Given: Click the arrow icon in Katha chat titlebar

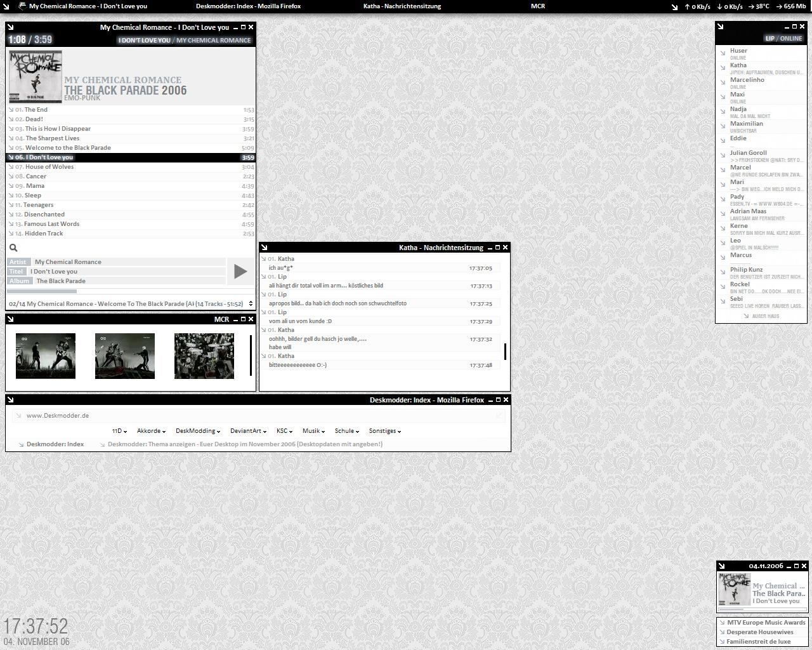Looking at the screenshot, I should coord(265,248).
